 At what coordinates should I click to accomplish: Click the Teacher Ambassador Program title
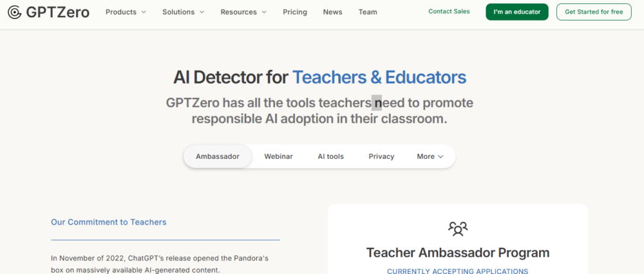(x=458, y=252)
